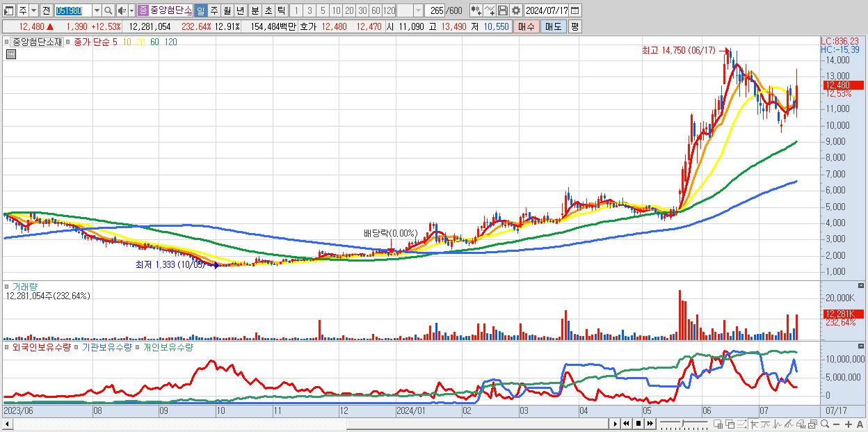Click the crosshair cursor icon in bottom toolbar
This screenshot has height=432, width=868.
[754, 424]
